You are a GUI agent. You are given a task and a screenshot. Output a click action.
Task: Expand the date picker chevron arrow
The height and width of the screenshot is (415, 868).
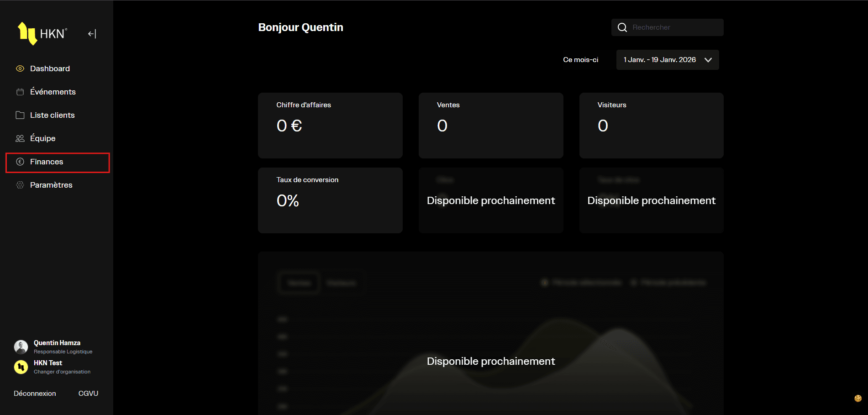(708, 60)
